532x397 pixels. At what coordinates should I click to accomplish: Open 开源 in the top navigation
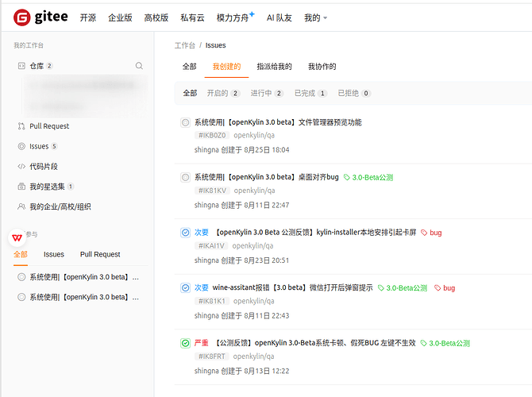tap(88, 17)
